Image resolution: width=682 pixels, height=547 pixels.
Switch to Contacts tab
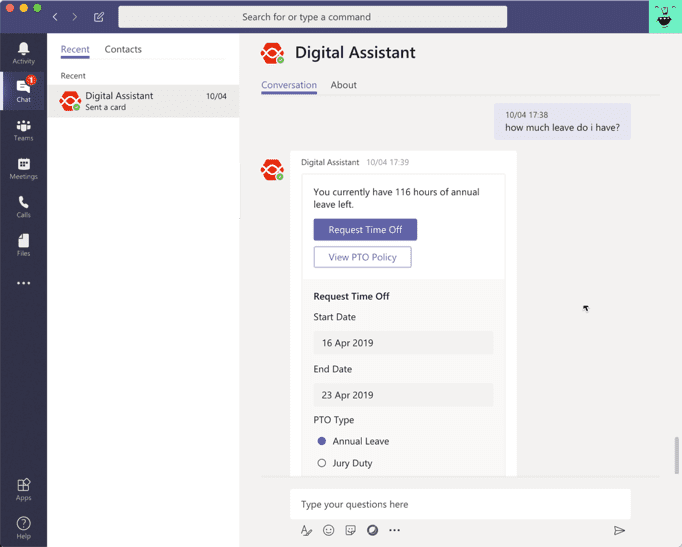tap(123, 49)
